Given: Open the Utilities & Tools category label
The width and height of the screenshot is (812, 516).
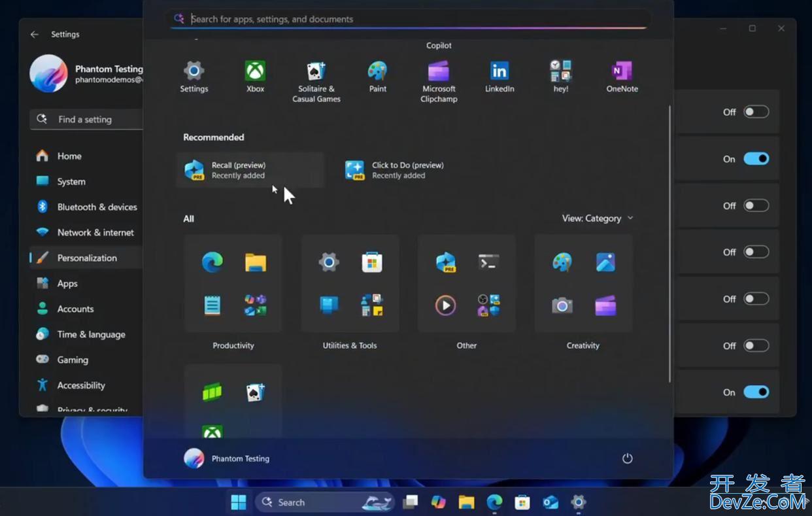Looking at the screenshot, I should pos(350,345).
